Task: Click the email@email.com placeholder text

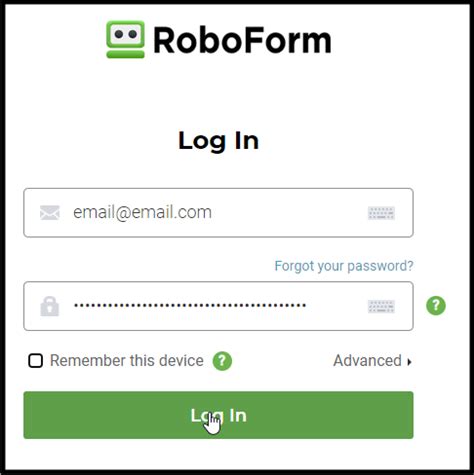Action: 142,212
